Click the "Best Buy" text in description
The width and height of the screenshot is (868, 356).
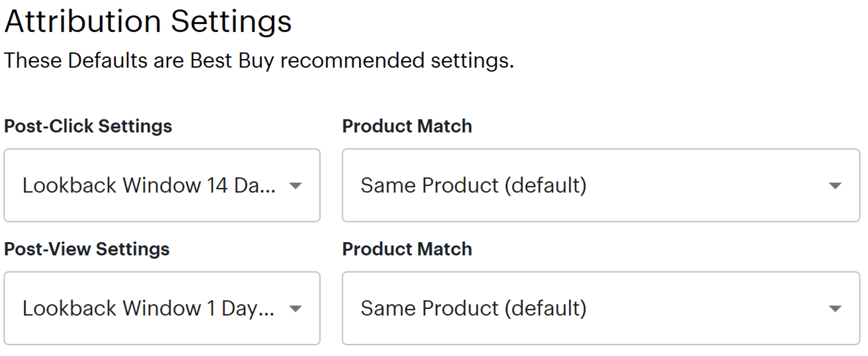tap(232, 61)
